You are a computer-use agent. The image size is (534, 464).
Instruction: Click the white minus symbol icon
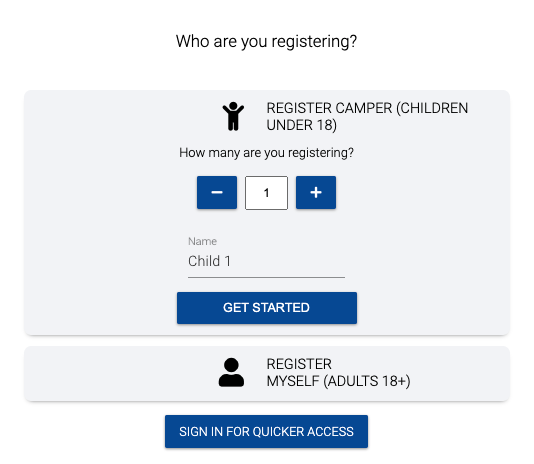pyautogui.click(x=217, y=192)
